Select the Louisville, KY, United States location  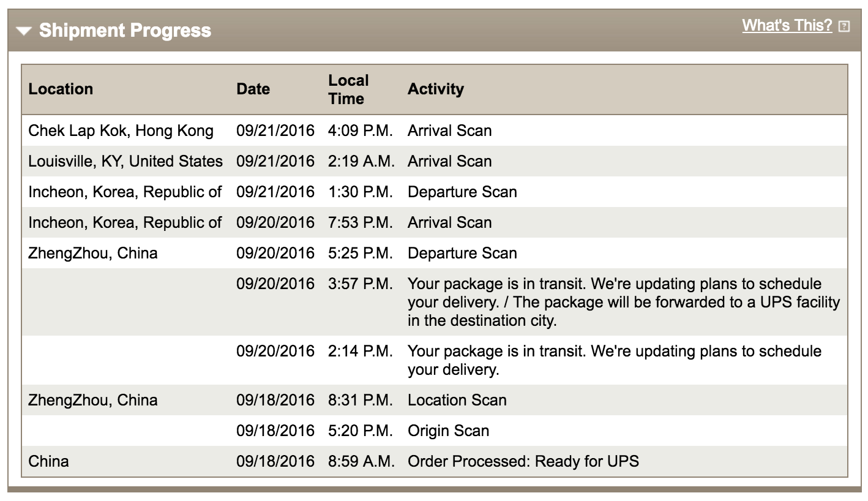pyautogui.click(x=125, y=161)
